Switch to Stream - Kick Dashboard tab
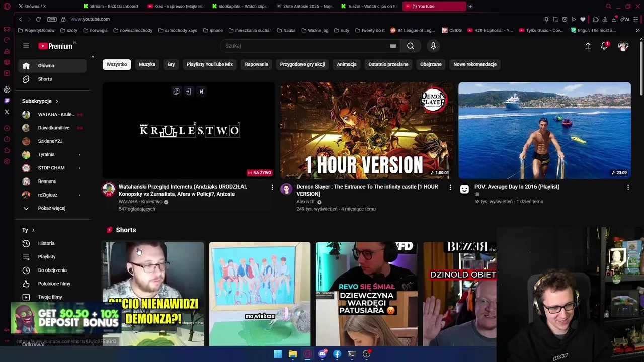This screenshot has width=644, height=362. [111, 6]
